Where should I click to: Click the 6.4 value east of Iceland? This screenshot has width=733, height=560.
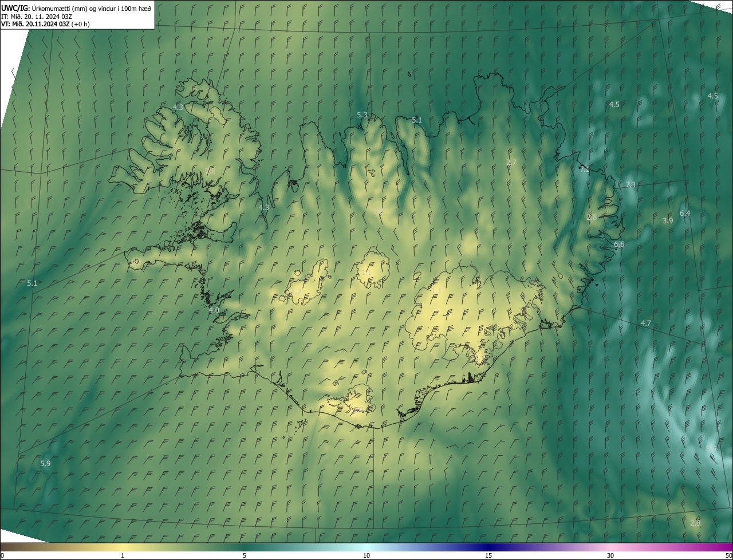pyautogui.click(x=685, y=214)
